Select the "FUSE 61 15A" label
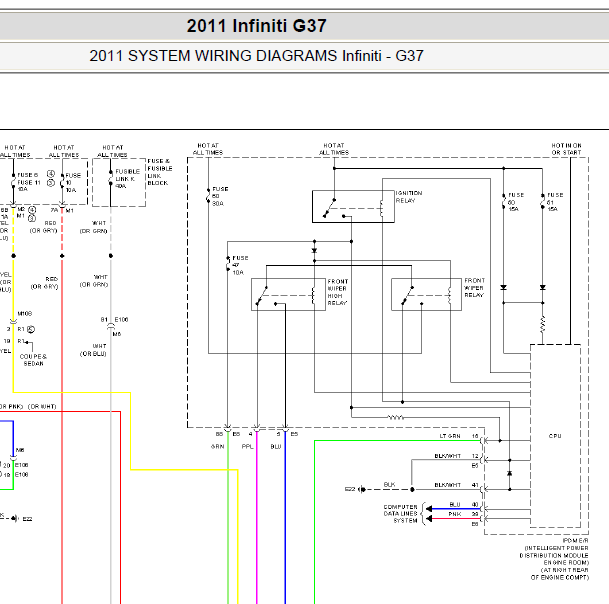Screen dimensions: 609x604 [555, 202]
